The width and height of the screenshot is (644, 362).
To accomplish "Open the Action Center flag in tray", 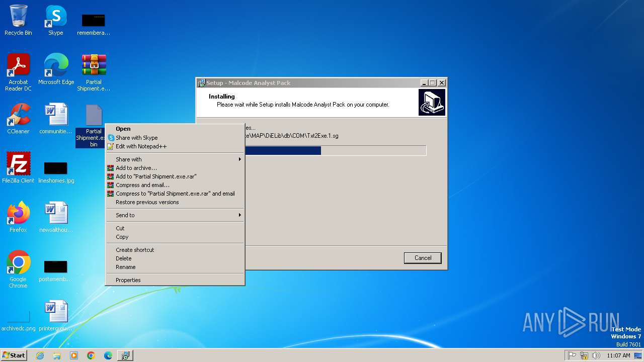I will coord(572,355).
